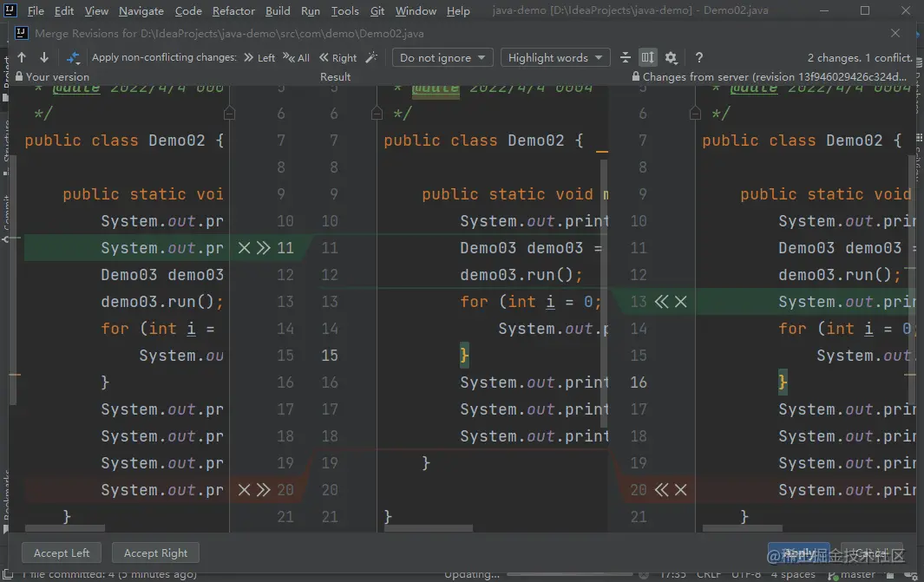The image size is (924, 582).
Task: Click 'Your version' label
Action: (58, 76)
